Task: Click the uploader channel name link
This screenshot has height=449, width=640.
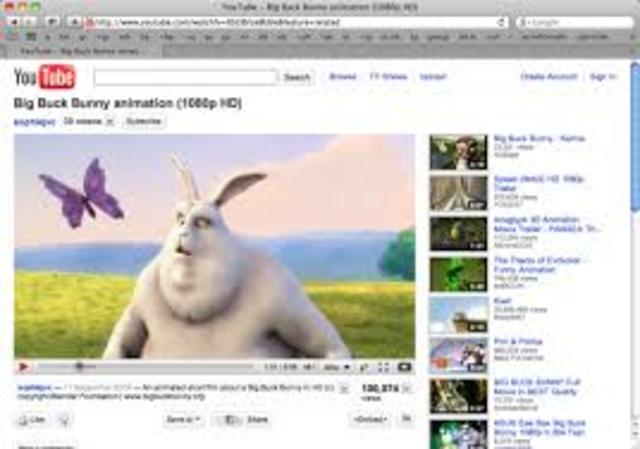Action: [34, 122]
